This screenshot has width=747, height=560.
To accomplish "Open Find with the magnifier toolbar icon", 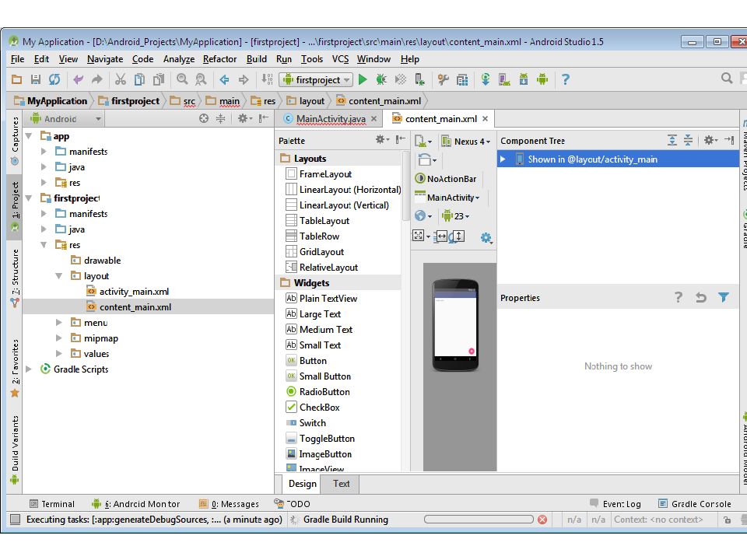I will coord(181,79).
